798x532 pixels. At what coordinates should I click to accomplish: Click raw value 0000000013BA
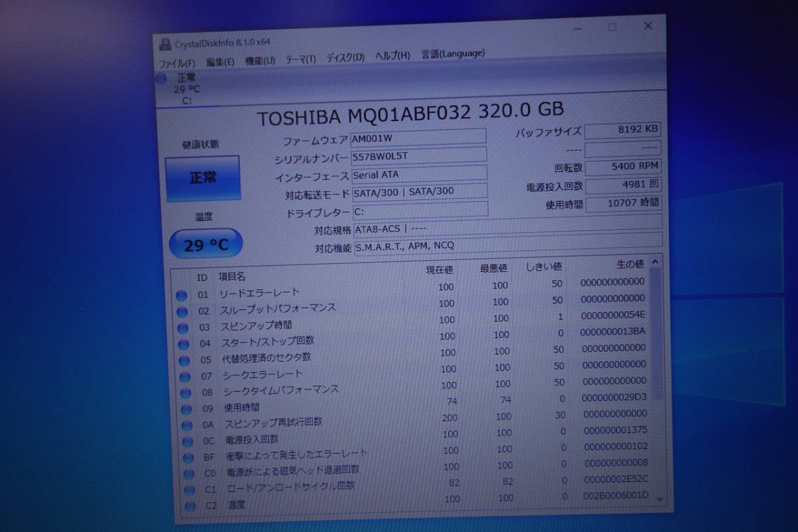tap(612, 331)
